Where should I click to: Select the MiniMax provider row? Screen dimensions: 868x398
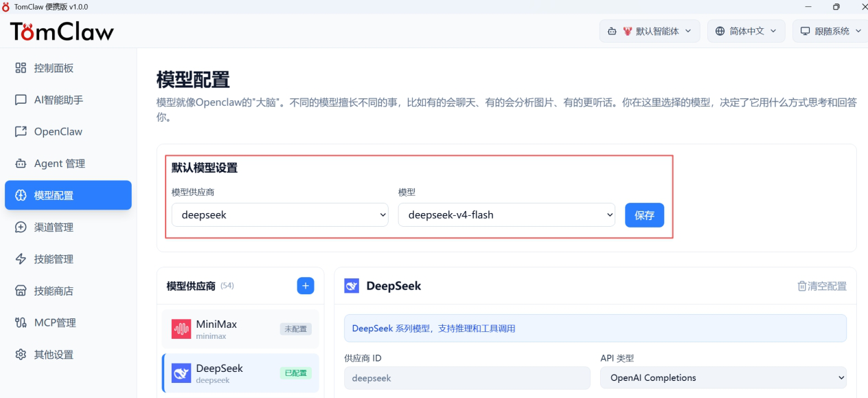[240, 329]
